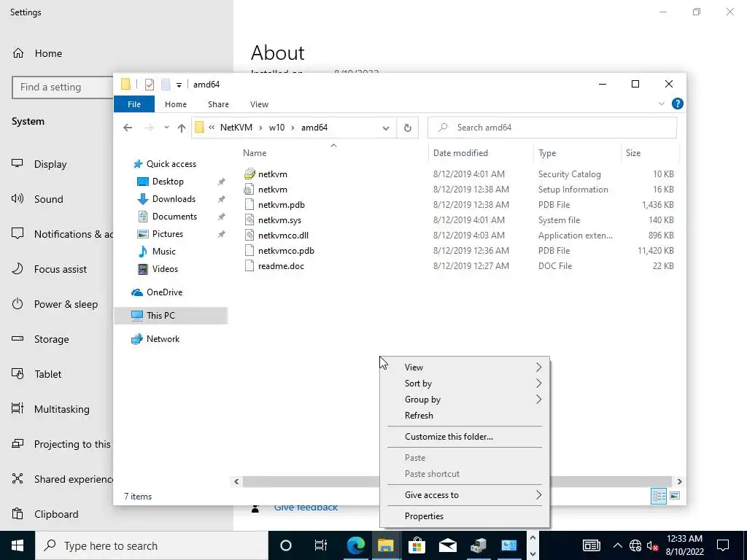The image size is (747, 560).
Task: Select netkvm.sys file icon
Action: (249, 220)
